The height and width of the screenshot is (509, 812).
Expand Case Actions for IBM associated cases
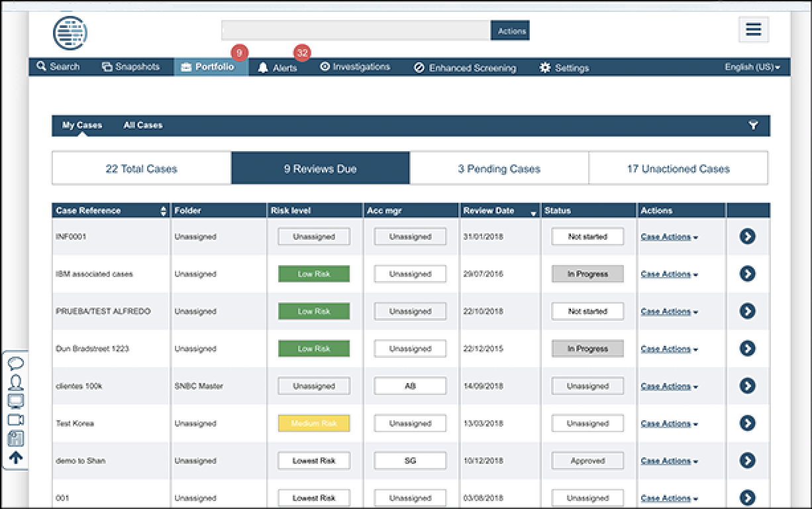pos(669,274)
